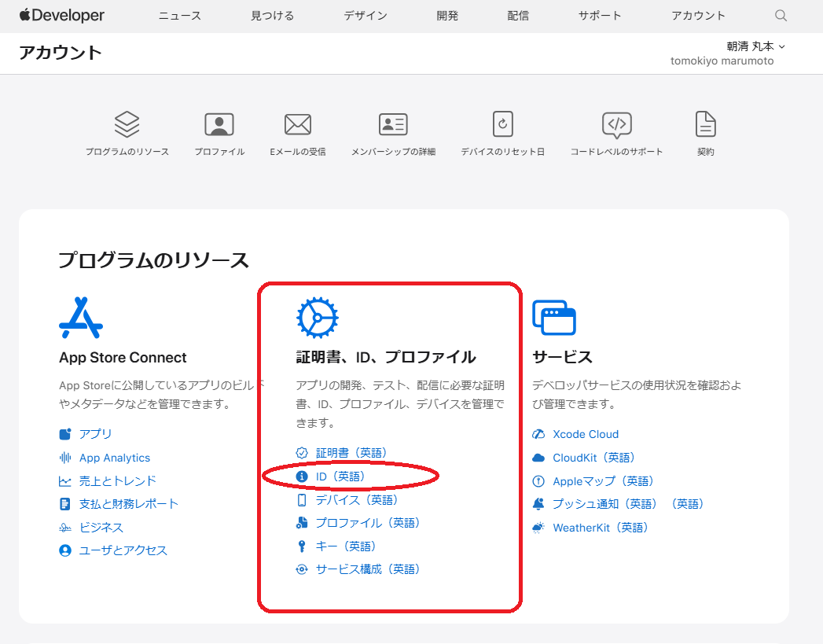
Task: Click デバイスのリセット日 icon
Action: pyautogui.click(x=502, y=124)
